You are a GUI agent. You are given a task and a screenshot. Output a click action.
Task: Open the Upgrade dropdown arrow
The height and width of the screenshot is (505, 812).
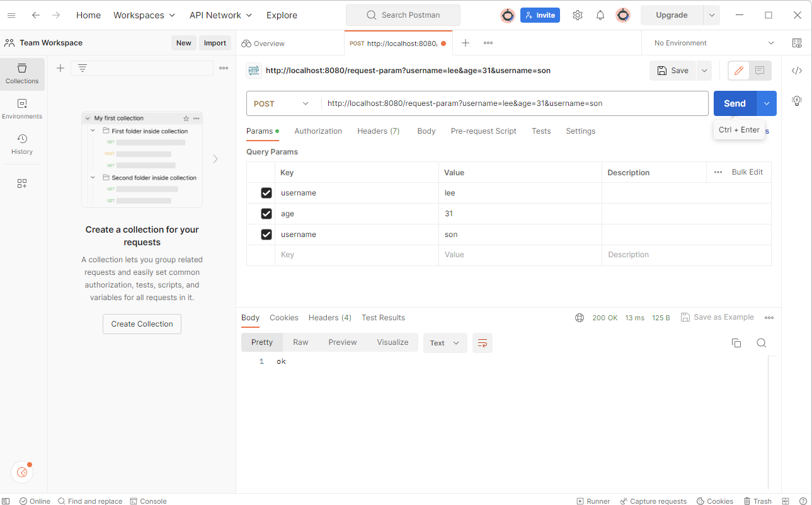(712, 15)
